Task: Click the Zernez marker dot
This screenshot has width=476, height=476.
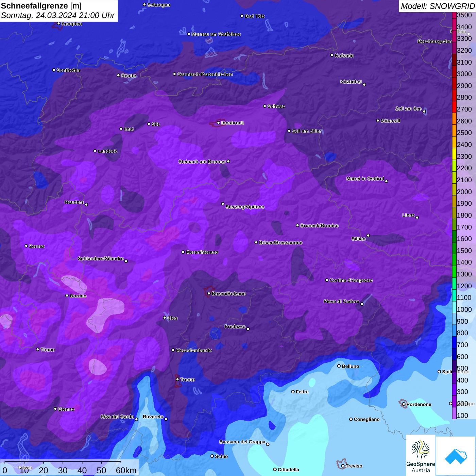Action: [27, 246]
